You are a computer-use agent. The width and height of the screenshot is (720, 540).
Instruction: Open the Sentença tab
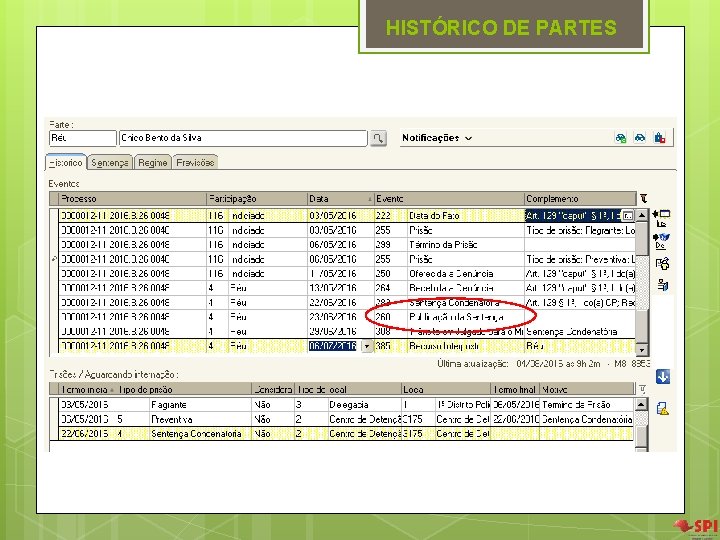(110, 163)
